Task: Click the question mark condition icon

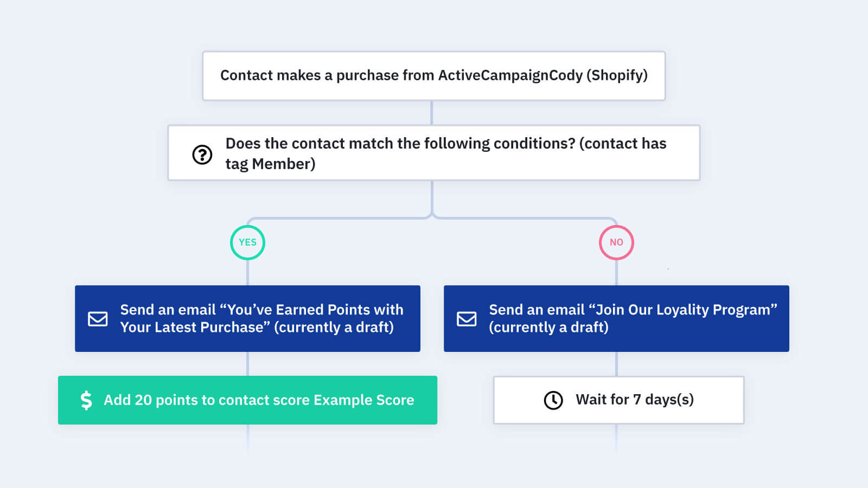Action: [202, 155]
